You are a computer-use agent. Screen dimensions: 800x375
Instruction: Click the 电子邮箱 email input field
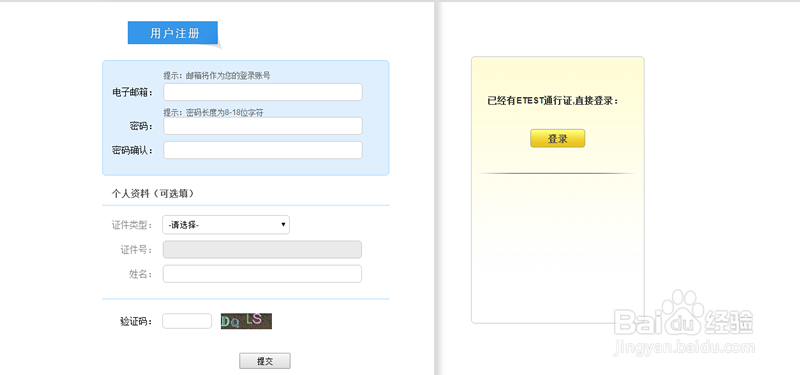(x=263, y=92)
